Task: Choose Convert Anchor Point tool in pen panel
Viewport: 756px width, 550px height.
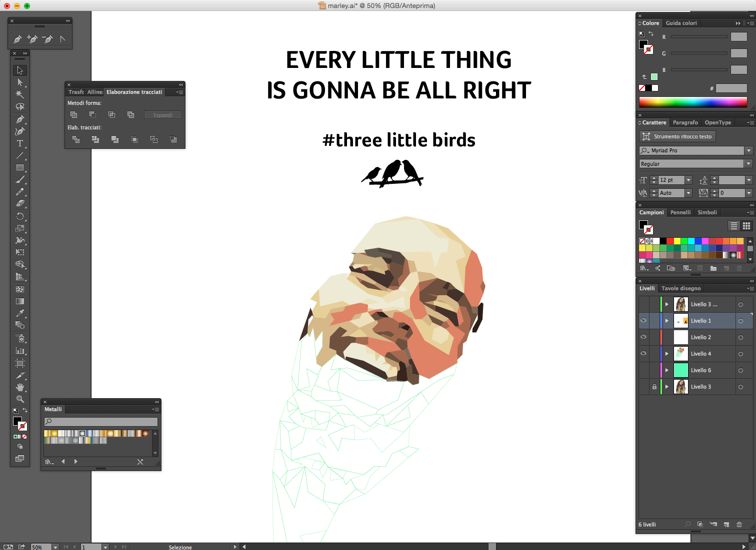Action: coord(62,39)
